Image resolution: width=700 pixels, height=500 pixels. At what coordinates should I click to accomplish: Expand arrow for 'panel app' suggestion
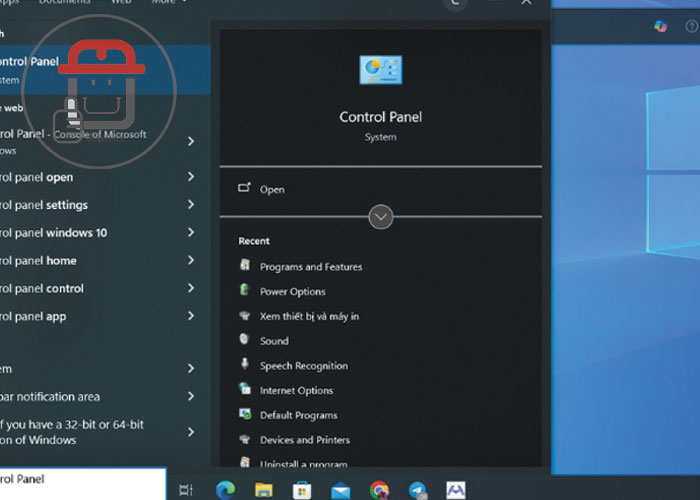point(191,316)
